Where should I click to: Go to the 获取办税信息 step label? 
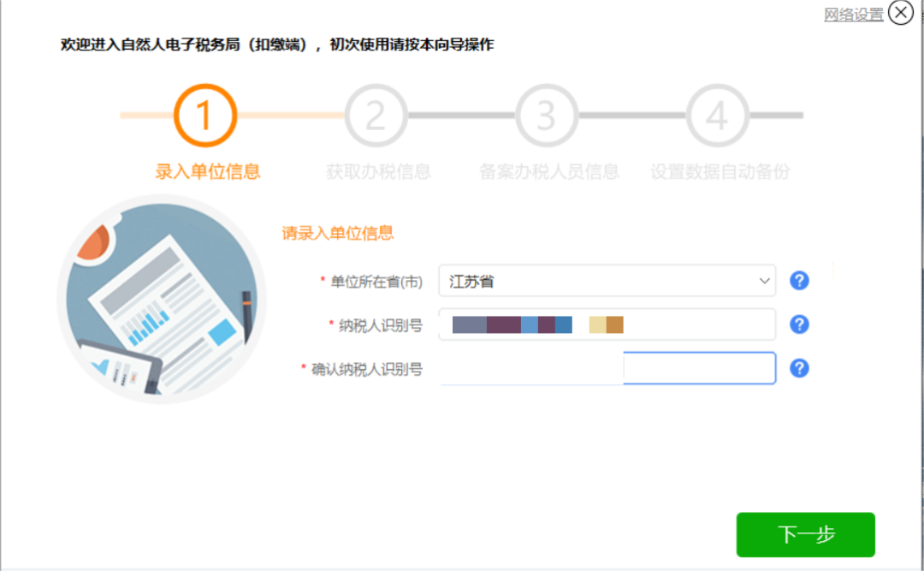378,171
